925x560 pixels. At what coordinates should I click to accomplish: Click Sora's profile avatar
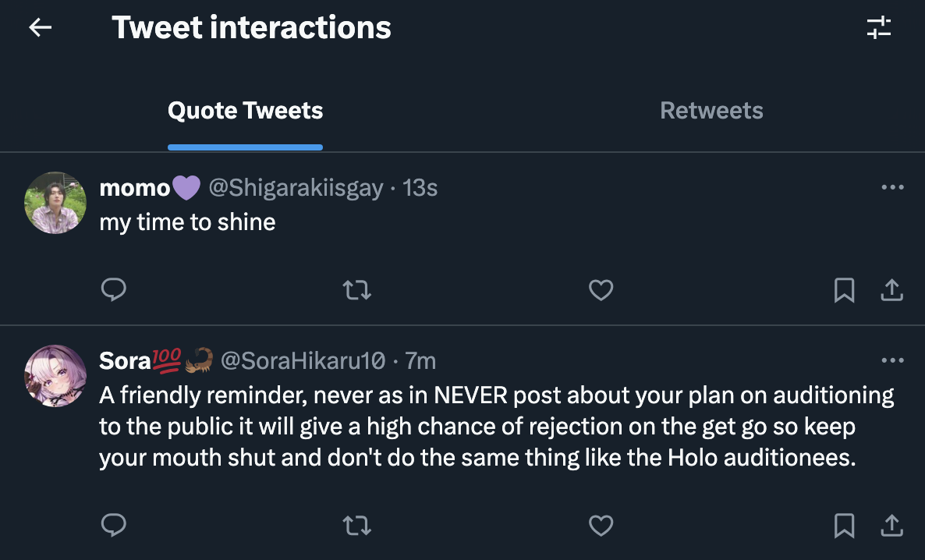click(x=55, y=375)
